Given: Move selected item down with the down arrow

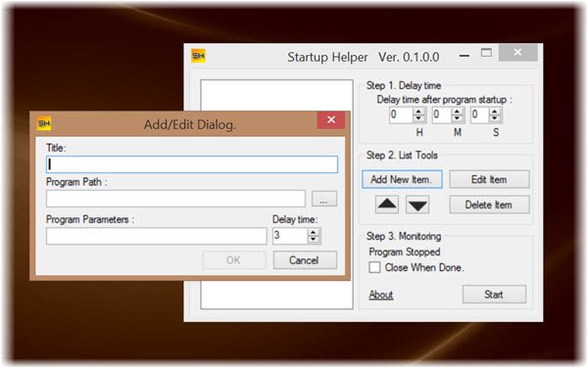Looking at the screenshot, I should [x=417, y=205].
